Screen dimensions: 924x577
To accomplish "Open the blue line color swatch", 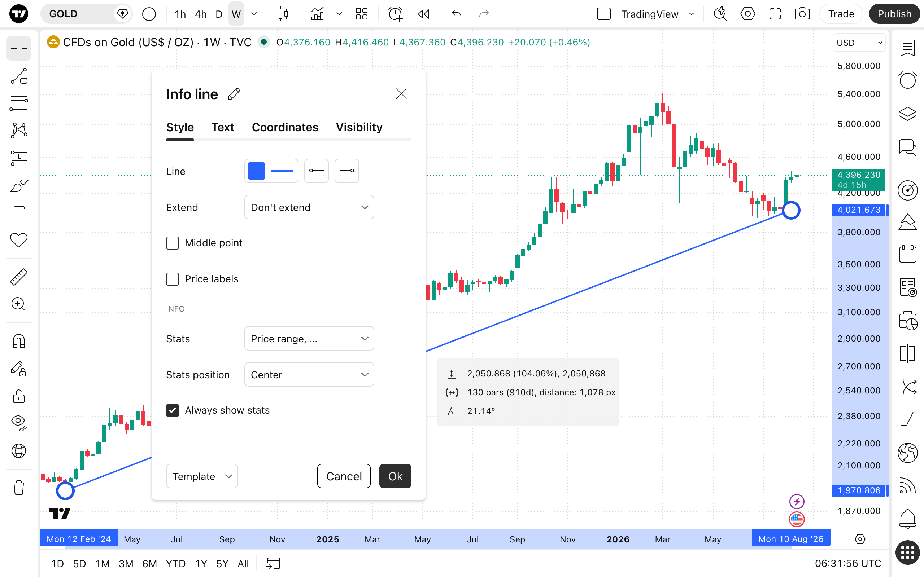I will pos(257,171).
